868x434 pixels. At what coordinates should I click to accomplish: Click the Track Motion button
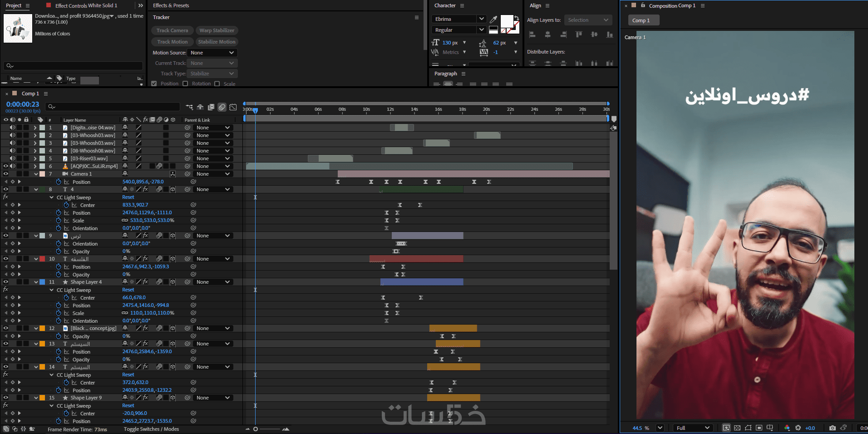(173, 42)
